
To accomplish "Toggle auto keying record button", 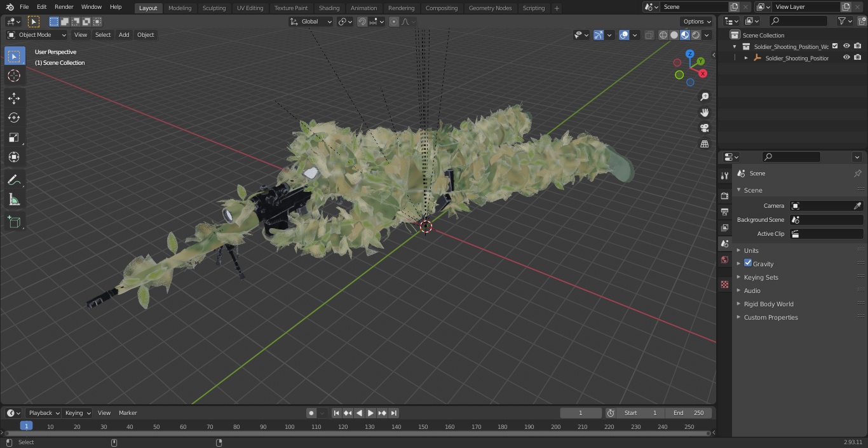I will [x=311, y=413].
